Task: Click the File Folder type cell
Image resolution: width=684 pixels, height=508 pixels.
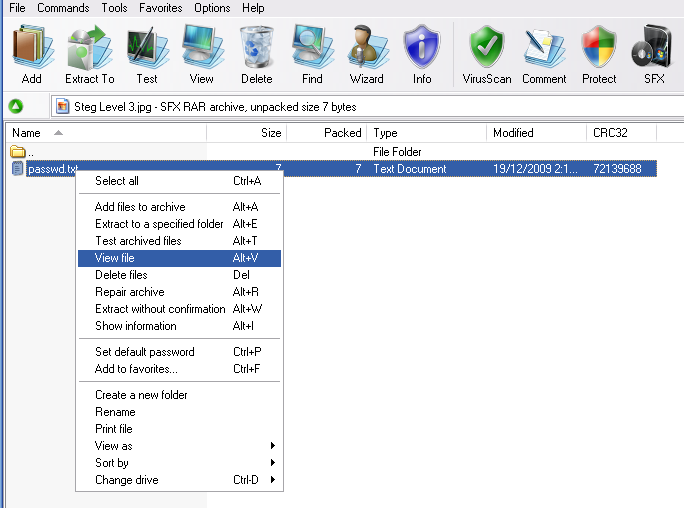Action: (397, 152)
